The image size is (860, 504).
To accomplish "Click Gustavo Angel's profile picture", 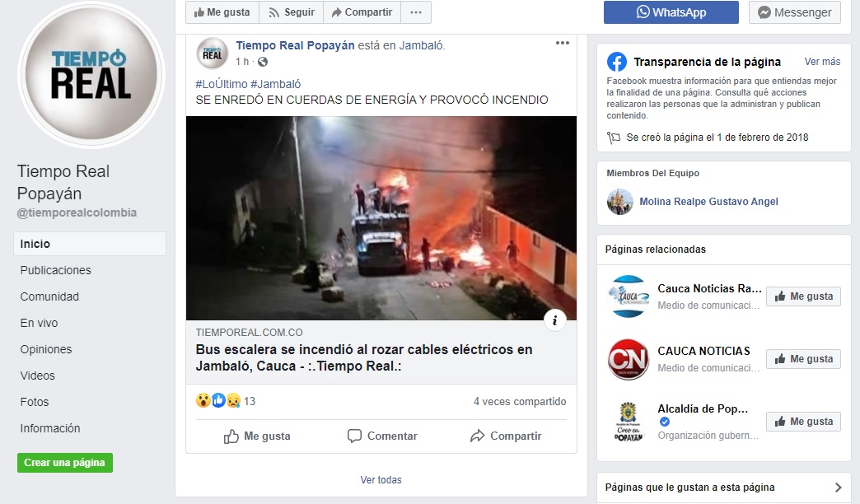I will 619,201.
